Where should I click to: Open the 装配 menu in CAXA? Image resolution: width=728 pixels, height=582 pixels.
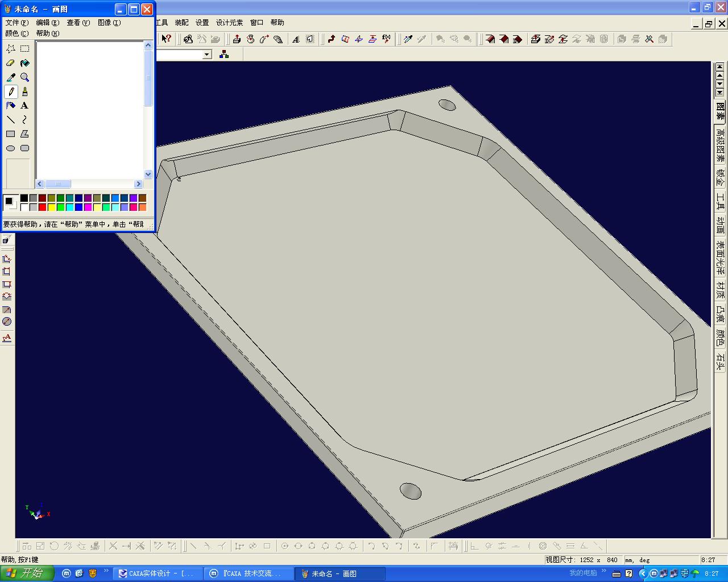point(181,23)
